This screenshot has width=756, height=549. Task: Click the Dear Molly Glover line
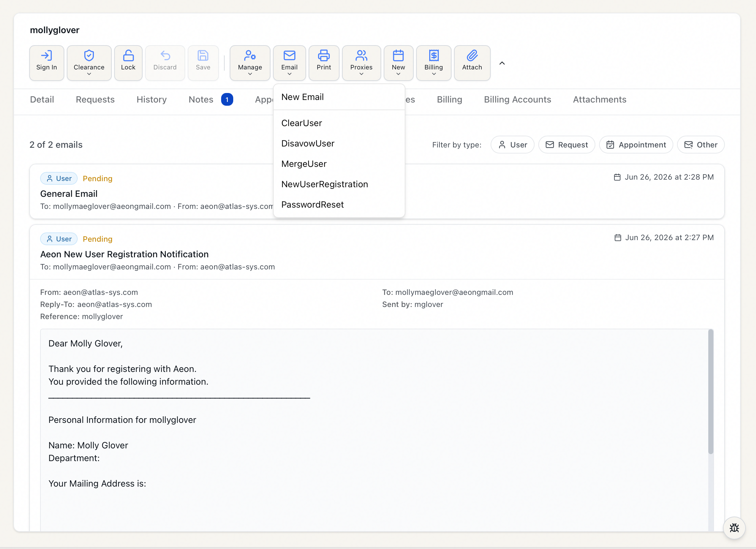(x=86, y=344)
